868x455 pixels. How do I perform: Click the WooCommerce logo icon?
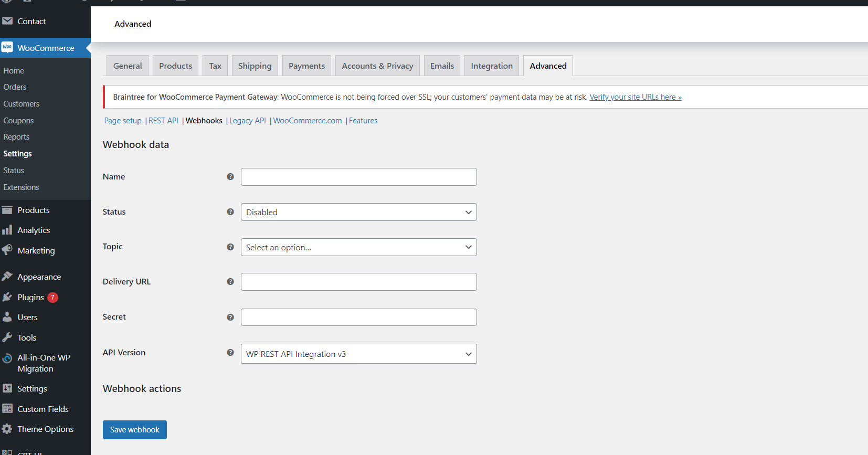[x=7, y=47]
